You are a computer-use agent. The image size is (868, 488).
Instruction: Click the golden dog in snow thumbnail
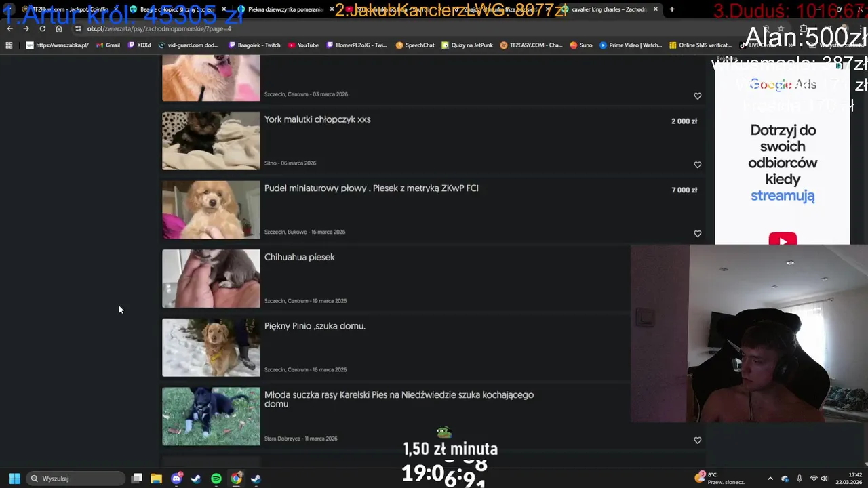coord(211,348)
